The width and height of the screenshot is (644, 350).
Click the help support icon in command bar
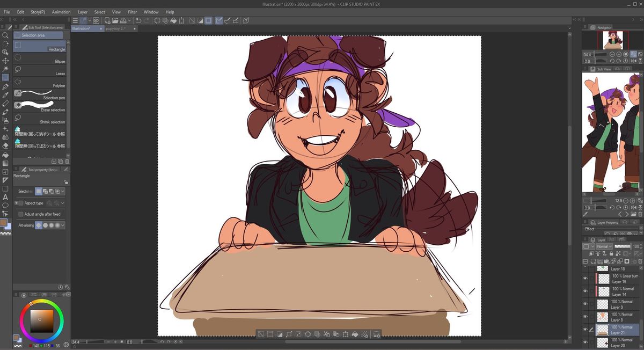(246, 20)
